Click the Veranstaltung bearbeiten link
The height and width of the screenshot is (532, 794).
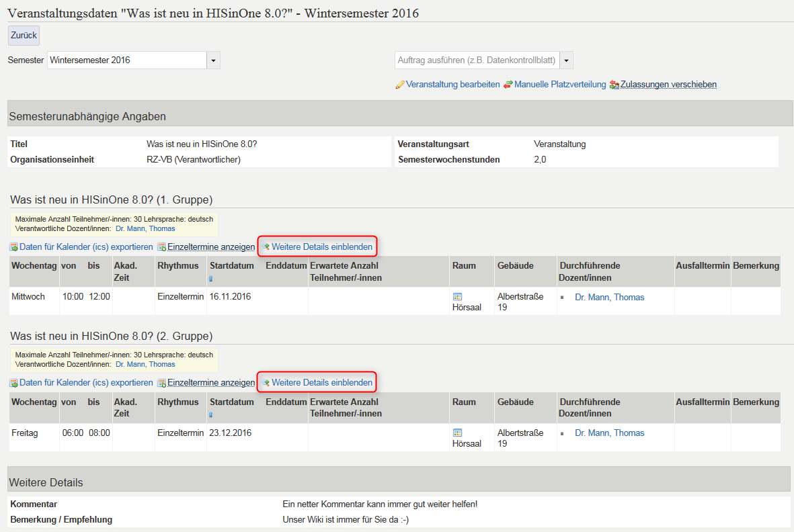452,85
